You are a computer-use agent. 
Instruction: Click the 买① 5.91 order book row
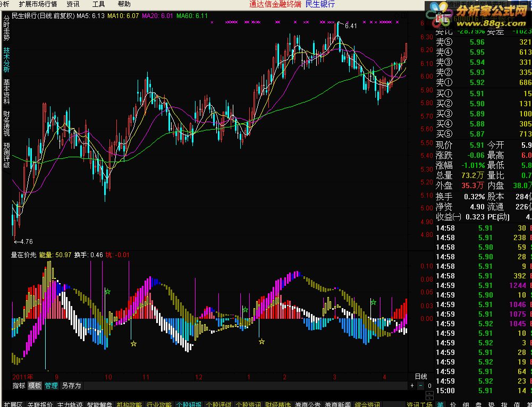click(484, 94)
